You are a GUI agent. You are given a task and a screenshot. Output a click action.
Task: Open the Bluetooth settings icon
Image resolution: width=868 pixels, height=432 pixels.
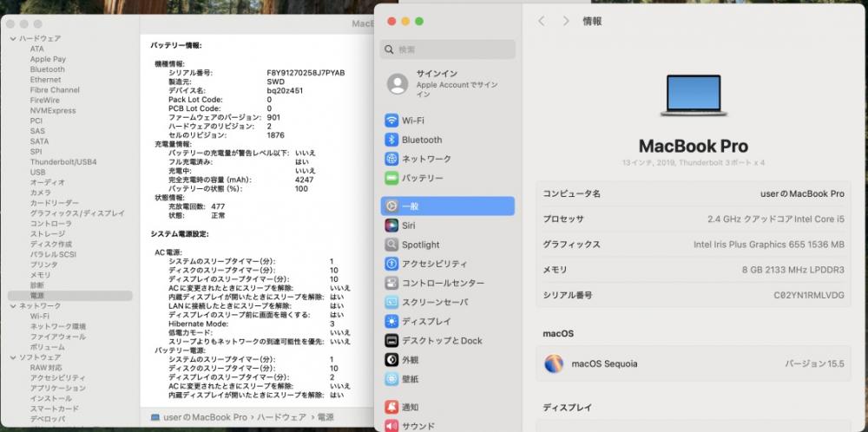pos(391,140)
